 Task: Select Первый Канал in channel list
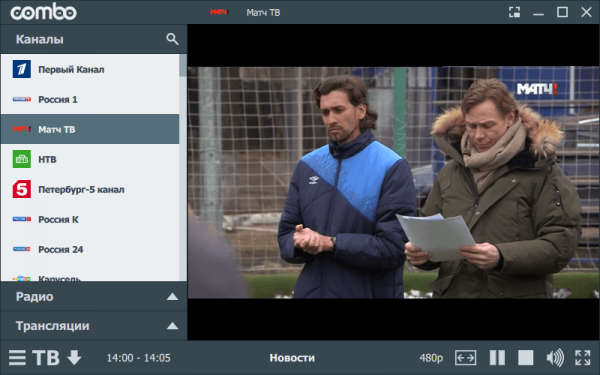click(x=90, y=69)
